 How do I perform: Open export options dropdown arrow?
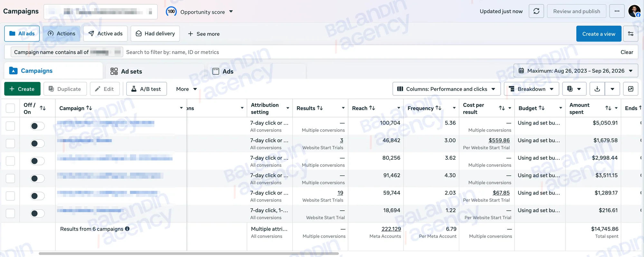pyautogui.click(x=612, y=89)
